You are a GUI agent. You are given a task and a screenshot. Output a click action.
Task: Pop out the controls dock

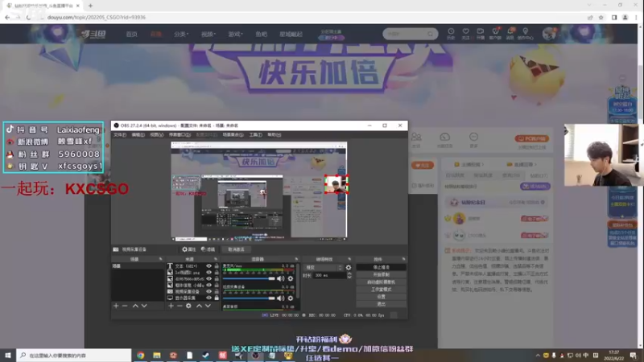click(x=404, y=259)
